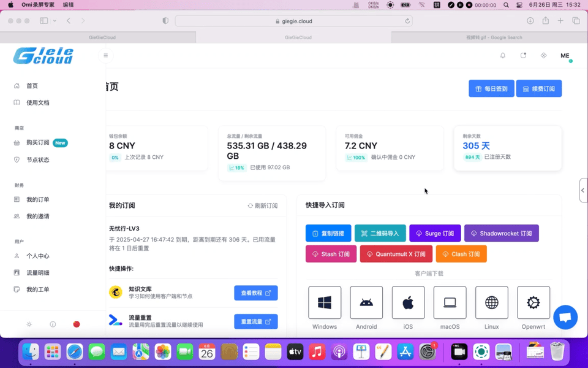Image resolution: width=588 pixels, height=368 pixels.
Task: Import via Shadowrocket 订阅 button
Action: tap(502, 233)
